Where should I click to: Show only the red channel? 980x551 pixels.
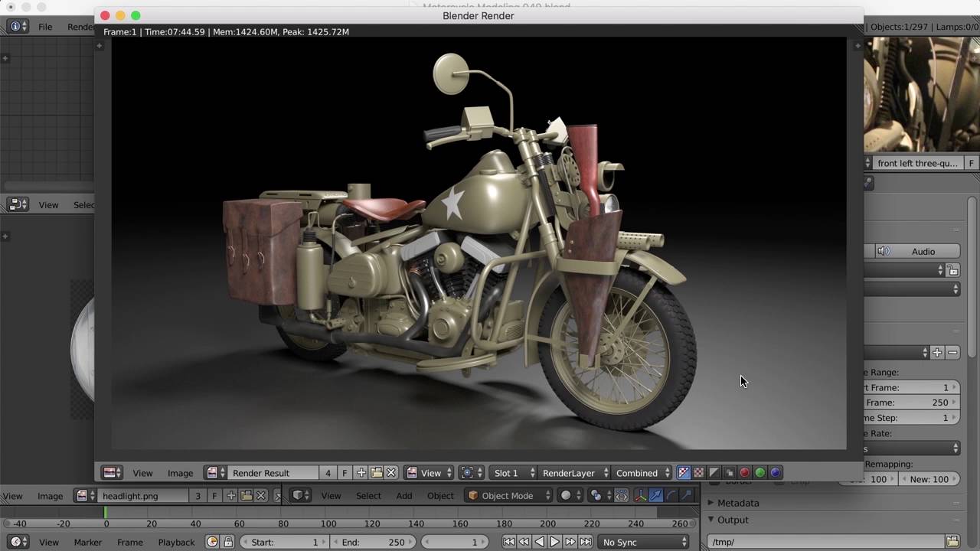[x=744, y=473]
